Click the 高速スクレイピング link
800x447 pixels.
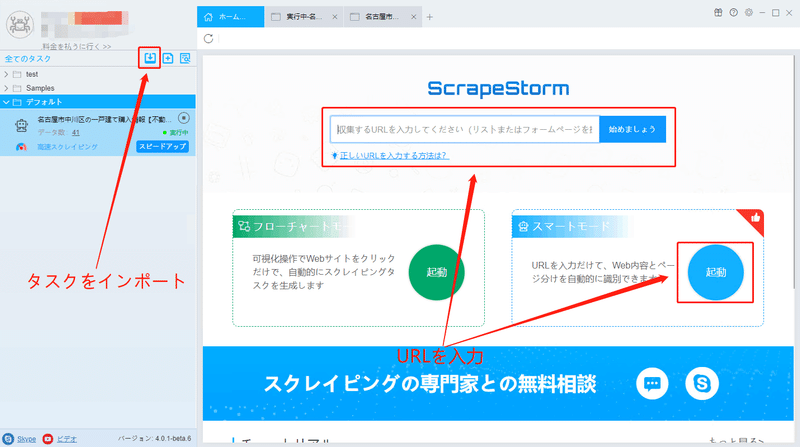(x=67, y=147)
